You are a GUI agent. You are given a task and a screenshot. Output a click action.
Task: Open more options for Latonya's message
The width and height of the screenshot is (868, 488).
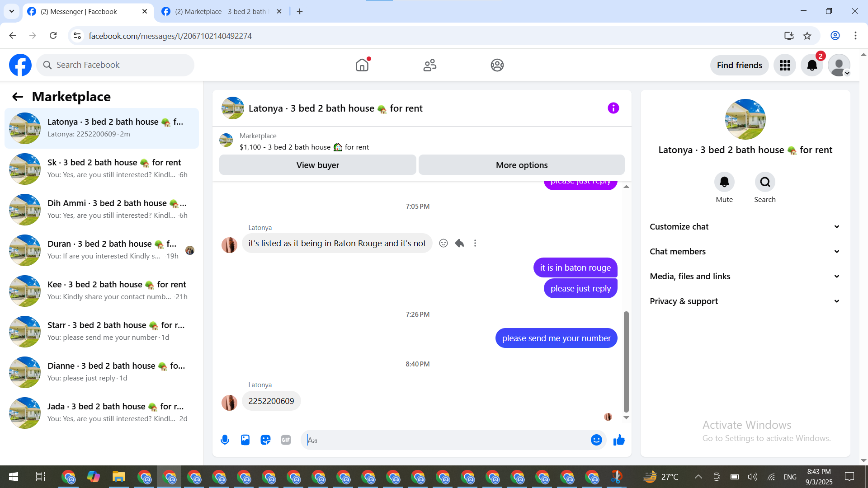(x=475, y=243)
